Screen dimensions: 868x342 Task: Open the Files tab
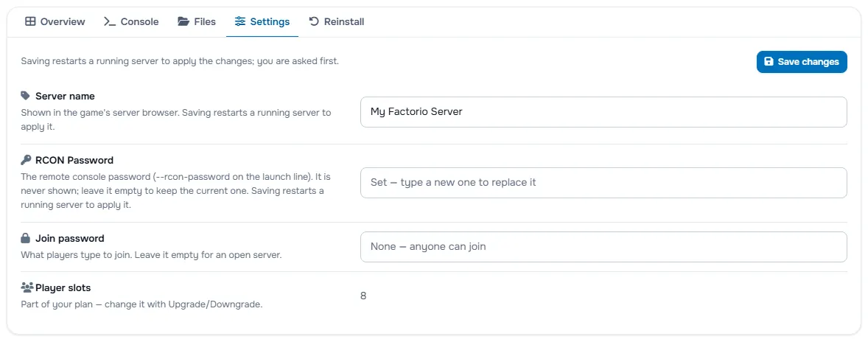197,21
